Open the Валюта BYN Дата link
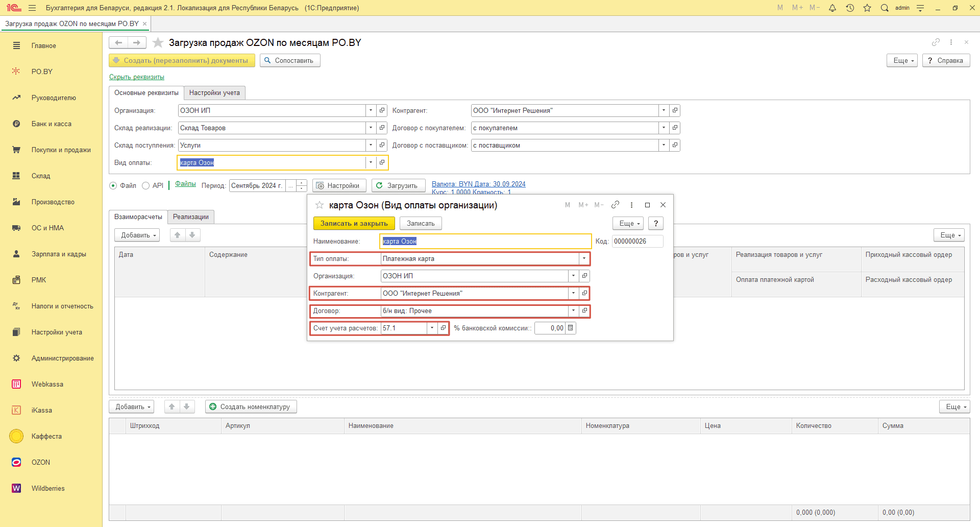The width and height of the screenshot is (980, 527). pos(478,184)
